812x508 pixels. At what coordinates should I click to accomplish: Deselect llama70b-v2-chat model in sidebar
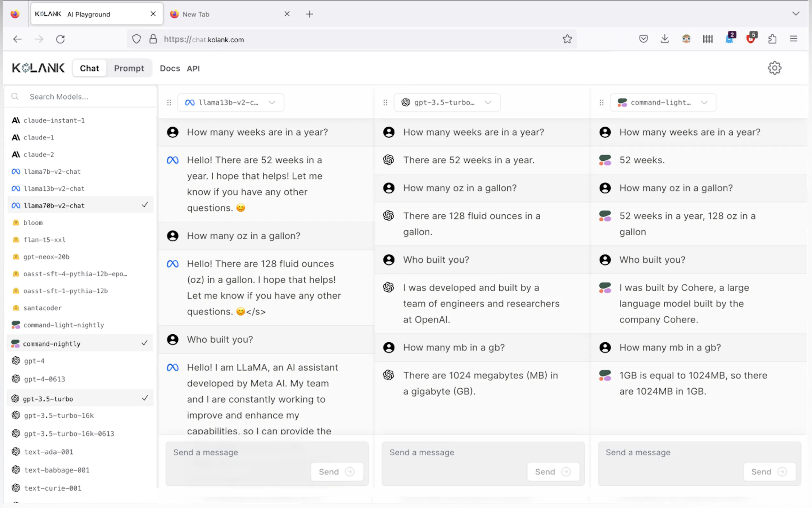click(81, 205)
